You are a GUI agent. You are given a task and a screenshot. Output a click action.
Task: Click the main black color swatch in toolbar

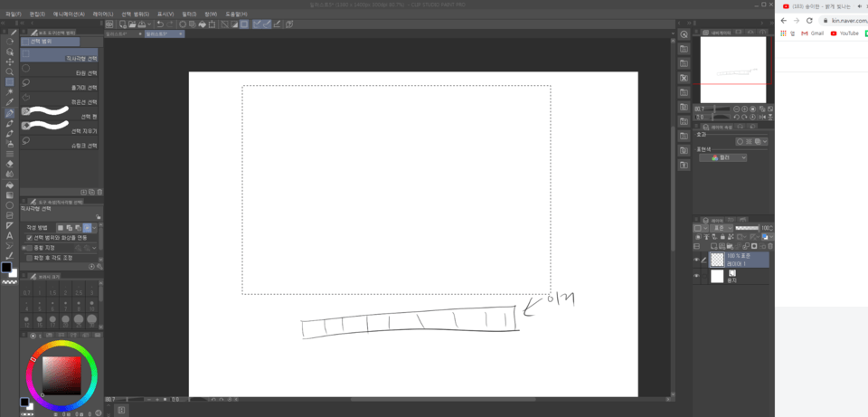6,268
